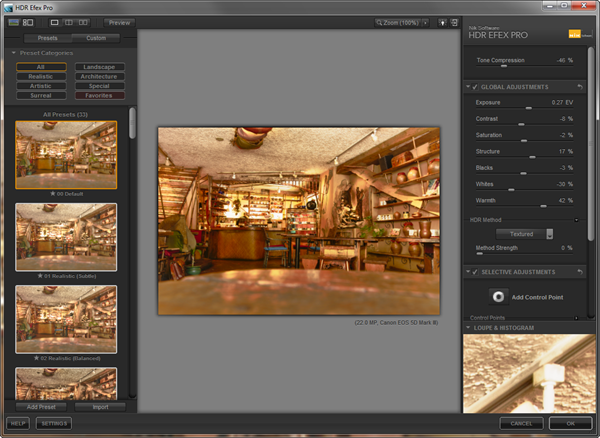Switch to the Custom presets tab
Screen dimensions: 600x438
pos(96,38)
